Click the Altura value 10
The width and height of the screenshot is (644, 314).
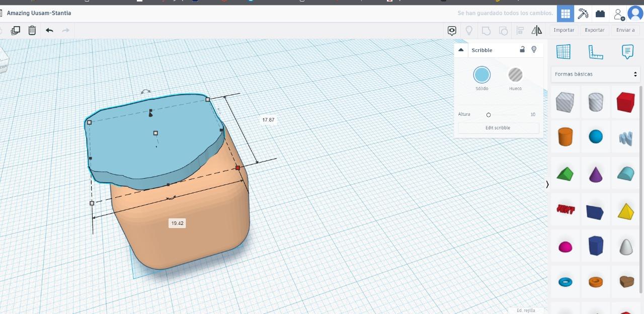533,115
